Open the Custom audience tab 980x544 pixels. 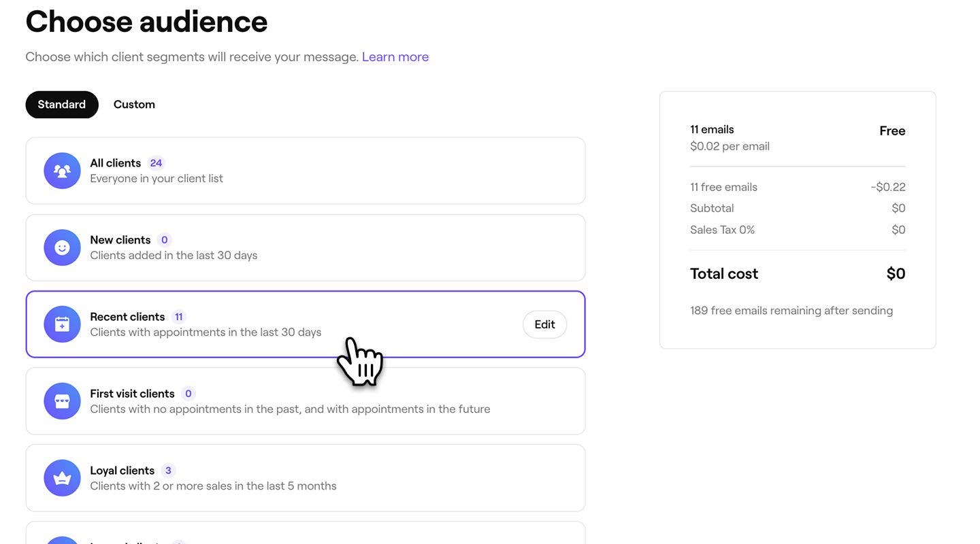click(x=134, y=105)
